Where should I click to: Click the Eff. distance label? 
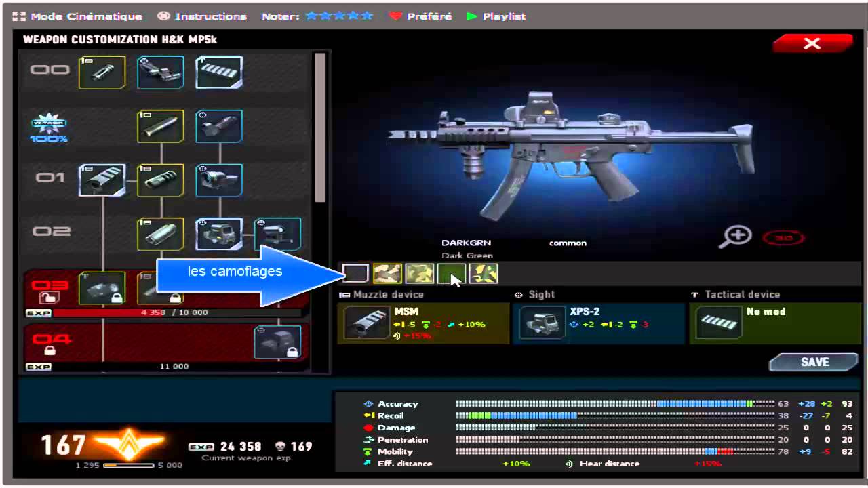tap(405, 464)
